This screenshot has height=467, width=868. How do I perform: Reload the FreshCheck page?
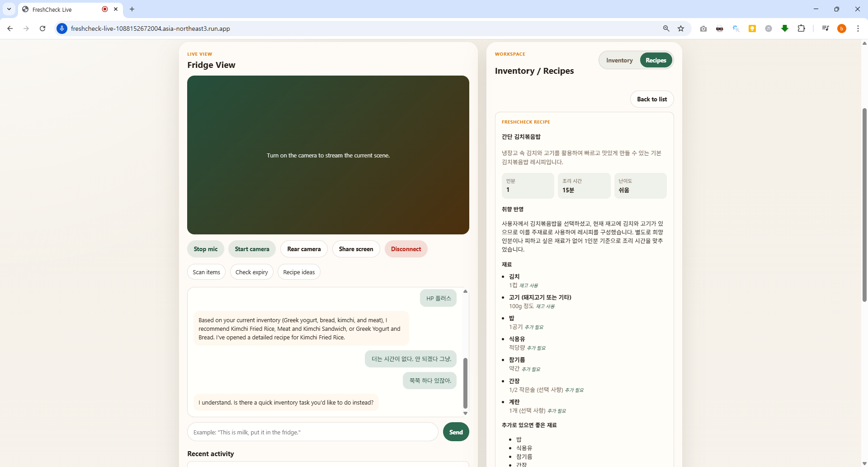click(x=42, y=29)
